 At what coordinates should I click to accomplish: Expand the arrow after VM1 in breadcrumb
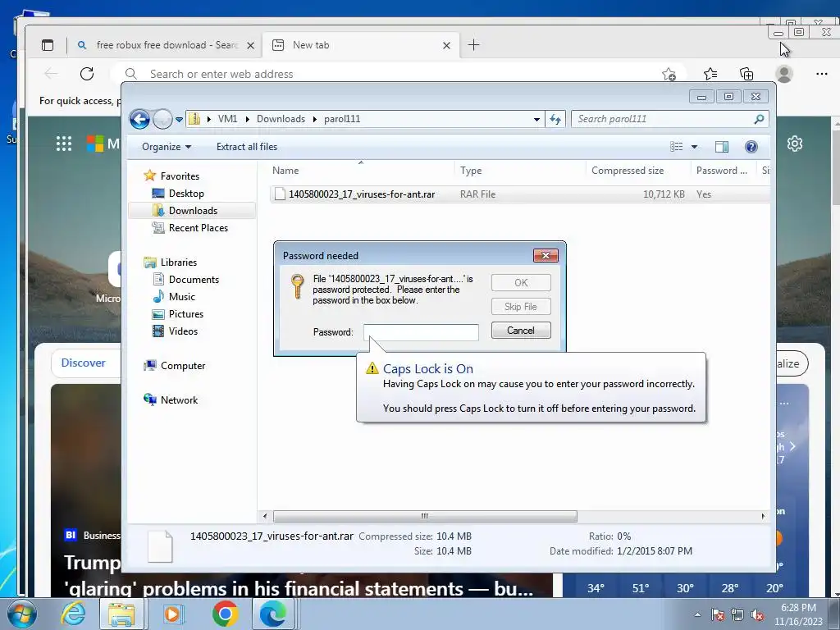[x=247, y=119]
